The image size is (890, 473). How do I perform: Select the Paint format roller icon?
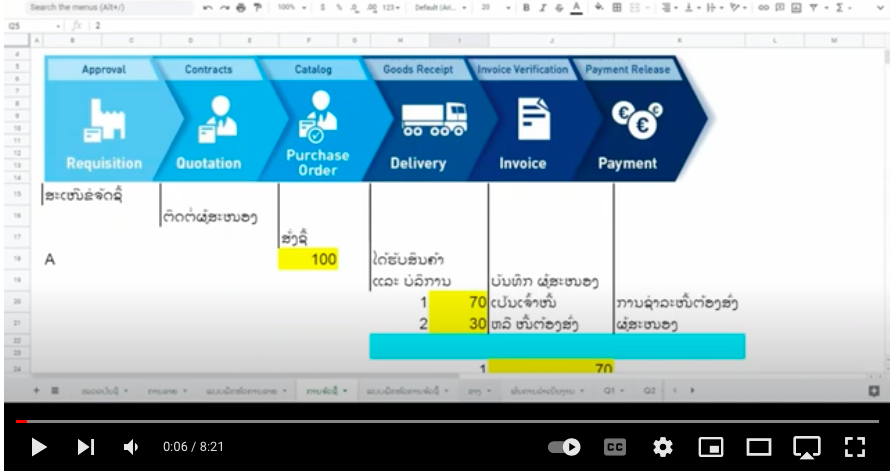pos(258,7)
